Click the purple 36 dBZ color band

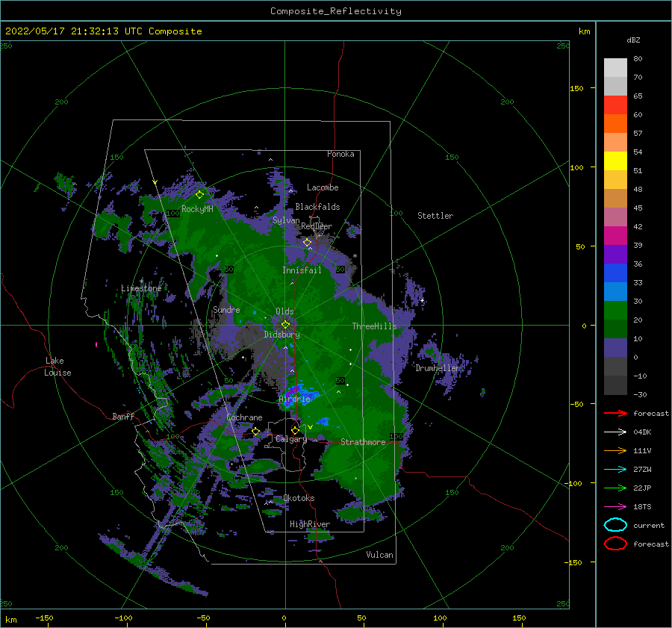click(x=615, y=254)
